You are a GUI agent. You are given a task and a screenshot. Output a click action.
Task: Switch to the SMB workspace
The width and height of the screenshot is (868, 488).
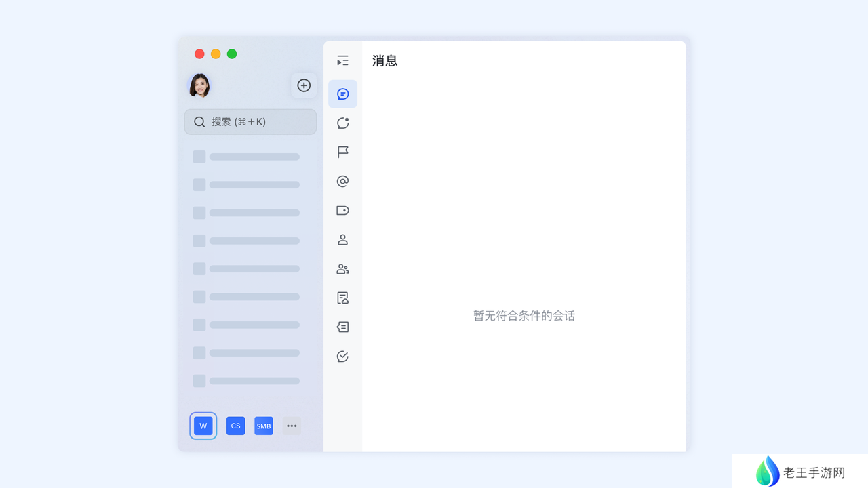point(264,426)
